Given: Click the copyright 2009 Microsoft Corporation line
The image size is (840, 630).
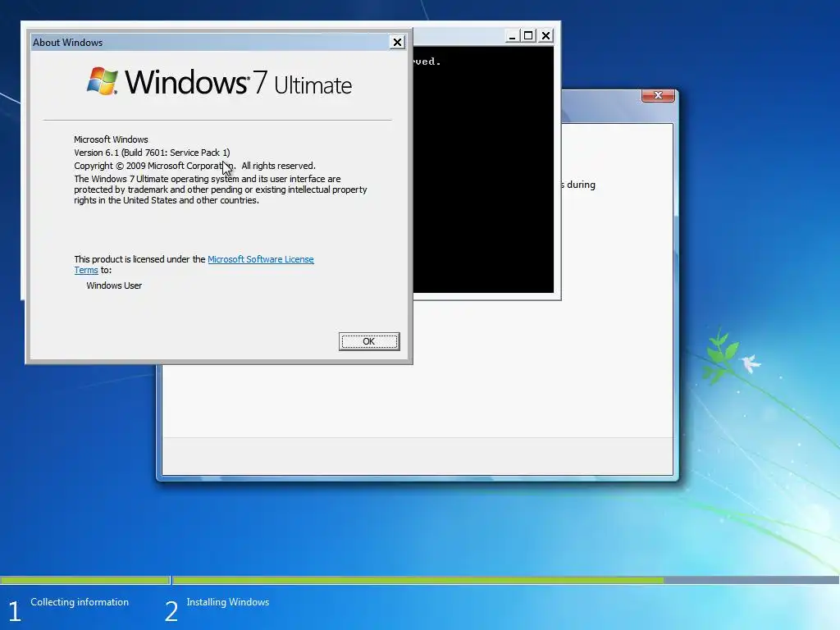Looking at the screenshot, I should point(195,166).
